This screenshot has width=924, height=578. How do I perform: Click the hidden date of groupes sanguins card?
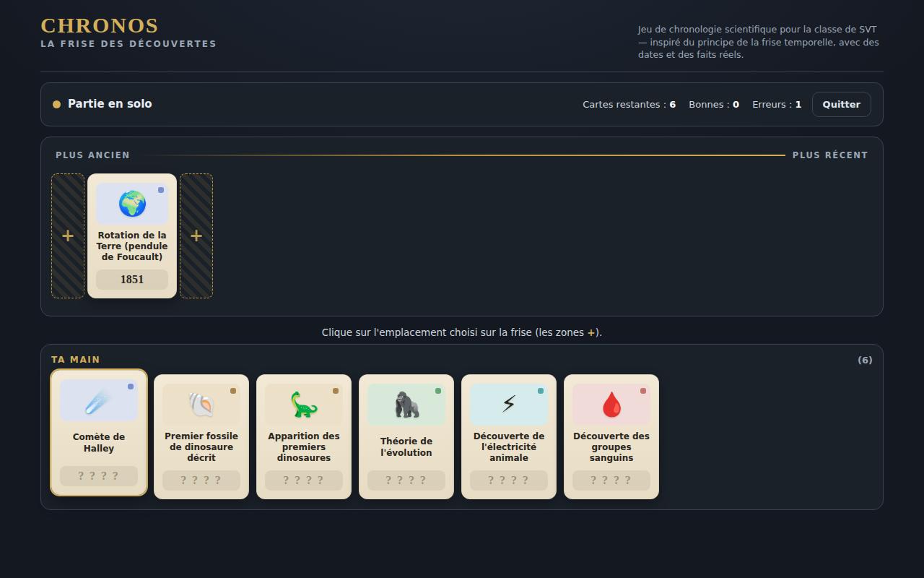(x=611, y=480)
